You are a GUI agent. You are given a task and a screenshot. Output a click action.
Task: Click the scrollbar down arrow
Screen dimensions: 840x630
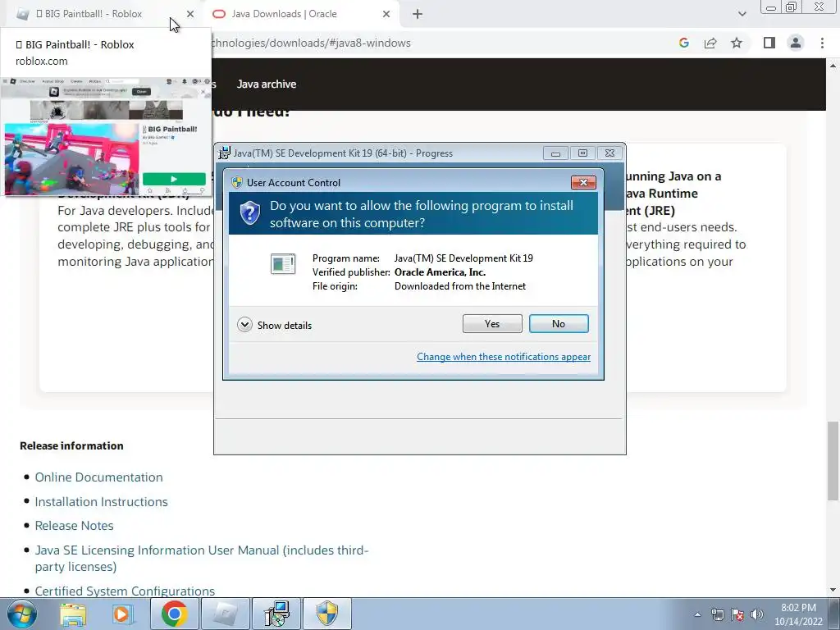pos(833,590)
